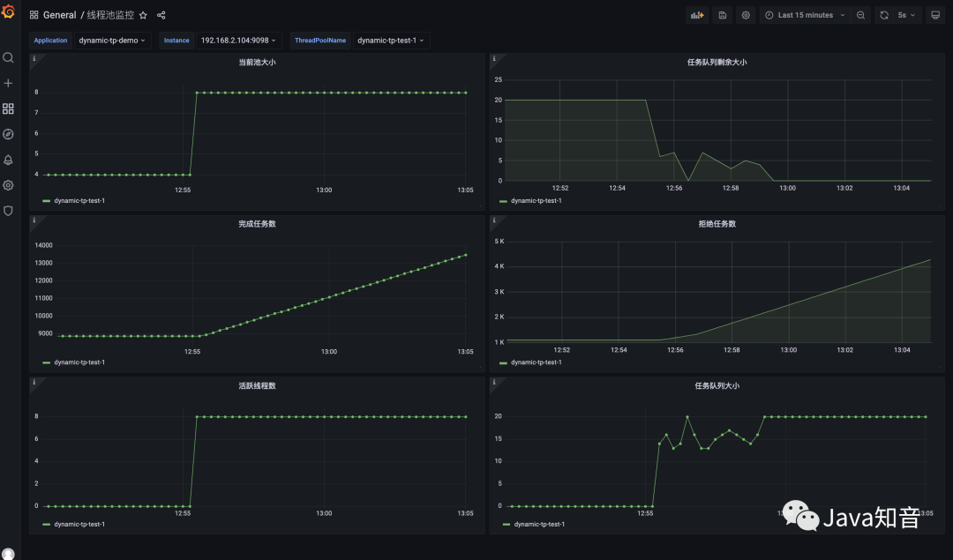953x560 pixels.
Task: Click the 5 K axis label in 拒绝任务数
Action: [499, 242]
